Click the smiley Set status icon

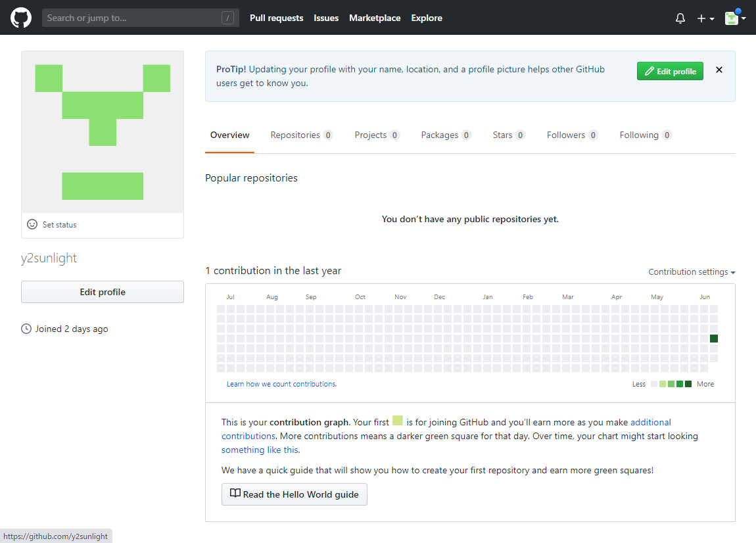[x=32, y=224]
